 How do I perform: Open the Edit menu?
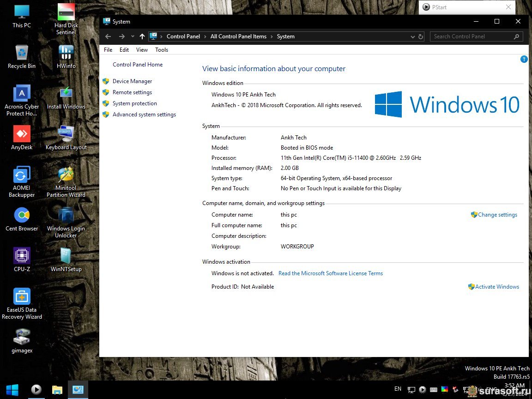[x=124, y=49]
